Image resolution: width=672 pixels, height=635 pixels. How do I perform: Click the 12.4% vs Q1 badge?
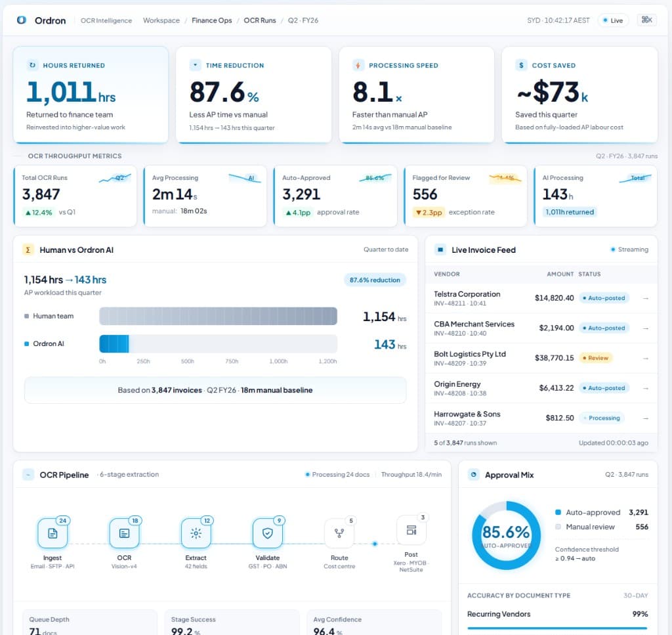point(39,212)
